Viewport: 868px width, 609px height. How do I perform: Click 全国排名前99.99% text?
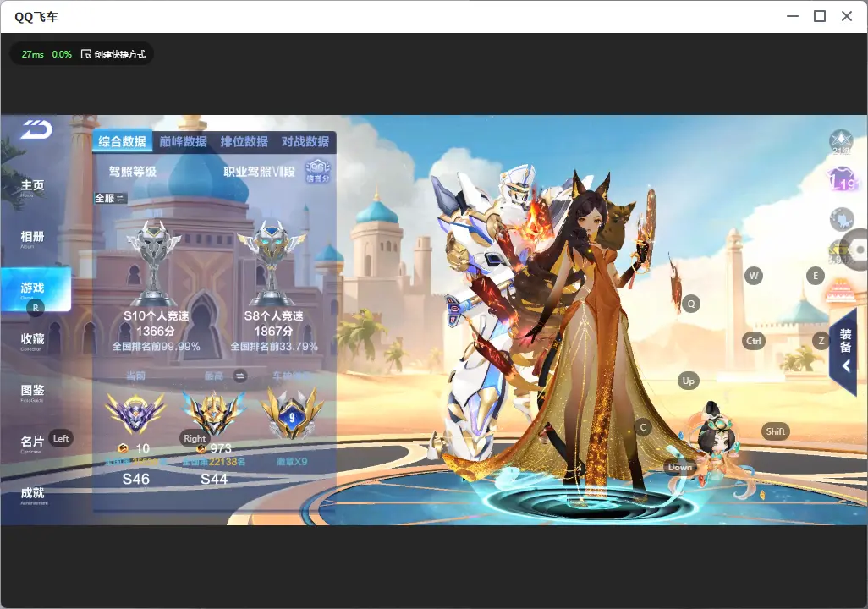pos(157,347)
